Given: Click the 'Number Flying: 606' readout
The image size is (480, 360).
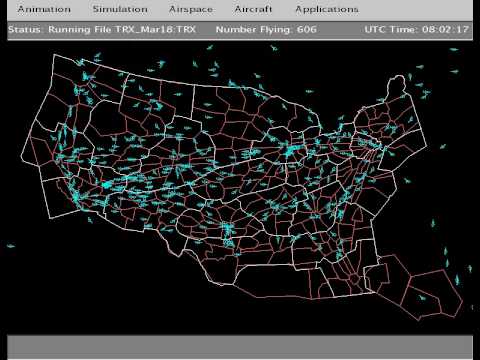Looking at the screenshot, I should coord(266,30).
